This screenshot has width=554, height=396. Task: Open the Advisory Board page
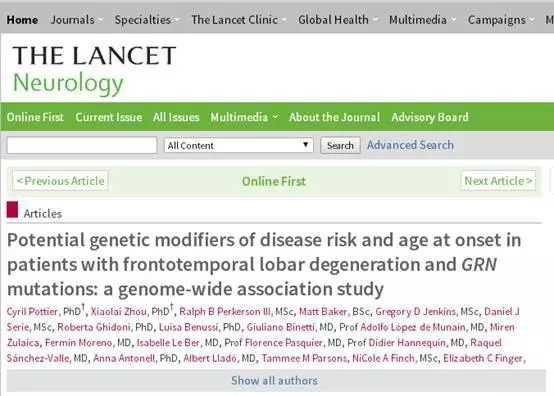(x=430, y=117)
